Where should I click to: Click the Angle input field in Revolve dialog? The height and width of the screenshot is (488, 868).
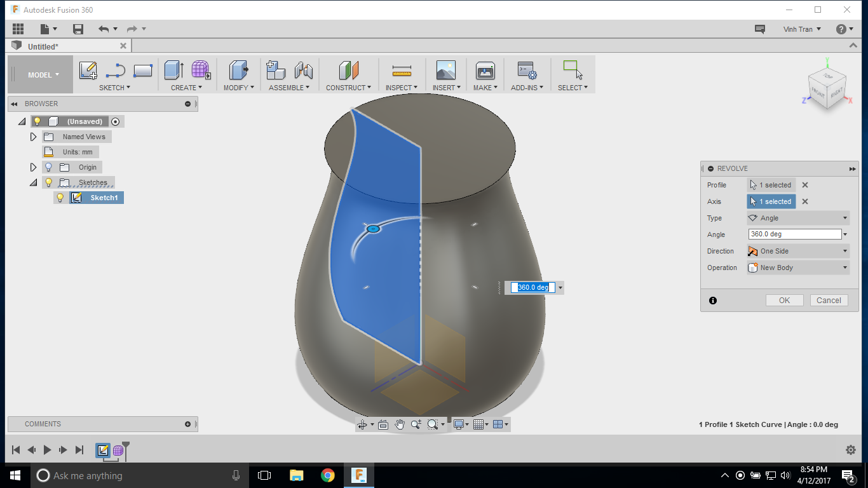coord(795,234)
